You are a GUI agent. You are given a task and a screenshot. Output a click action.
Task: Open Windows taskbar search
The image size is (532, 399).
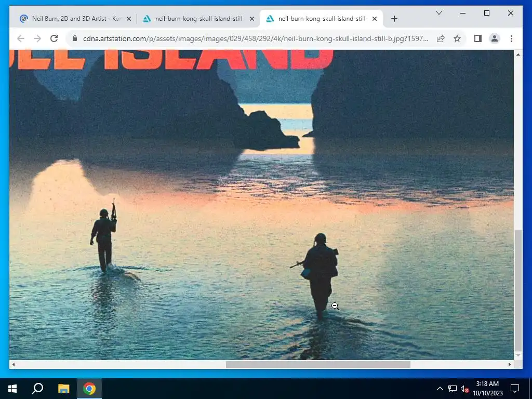[x=37, y=389]
